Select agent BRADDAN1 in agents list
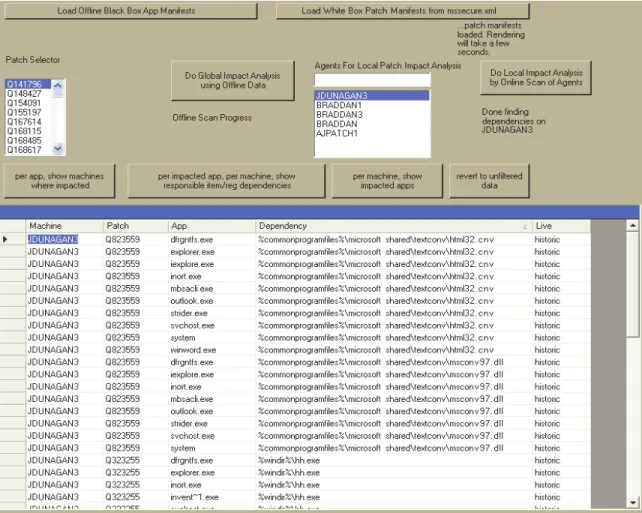 point(372,105)
